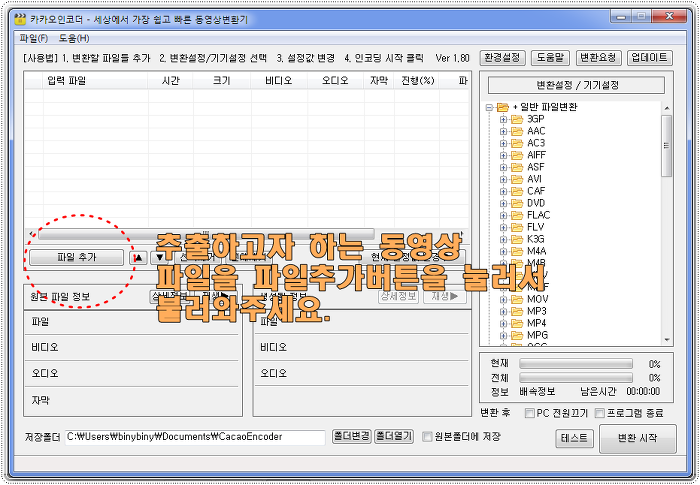700x485 pixels.
Task: Click the disabled 상세정보 button on right panel
Action: click(x=398, y=296)
